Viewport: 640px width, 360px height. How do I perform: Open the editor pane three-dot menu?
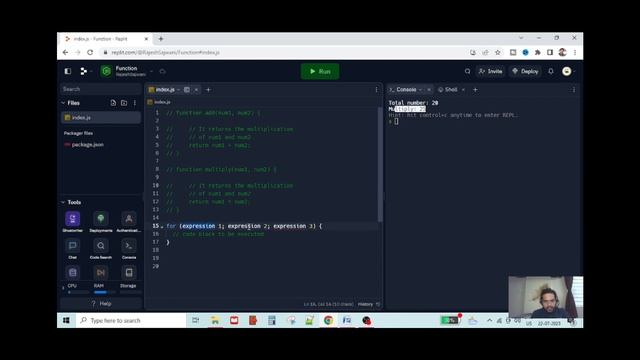point(376,90)
